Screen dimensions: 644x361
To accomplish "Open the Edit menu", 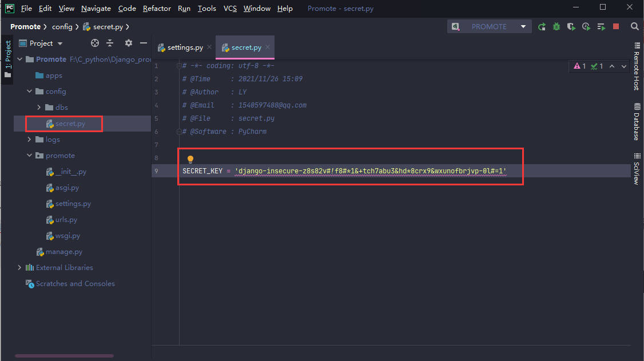I will [45, 8].
